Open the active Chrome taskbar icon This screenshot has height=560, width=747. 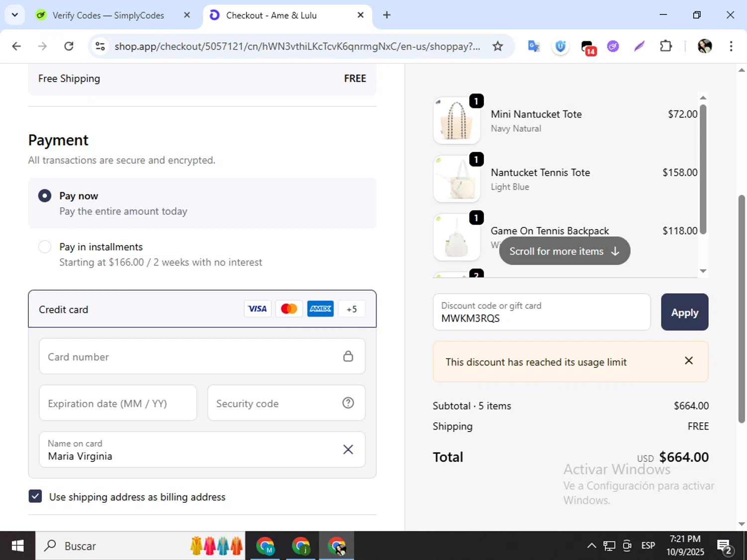point(337,546)
